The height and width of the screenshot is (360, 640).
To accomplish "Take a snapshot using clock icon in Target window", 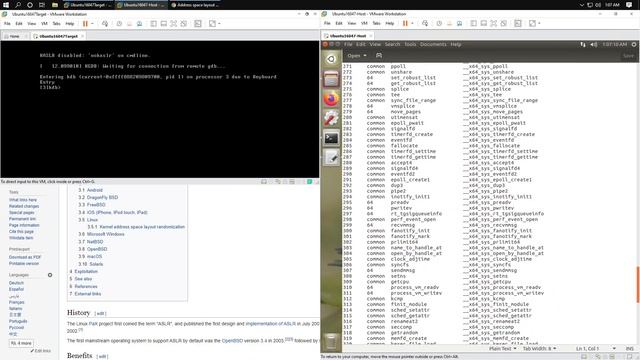I will tap(119, 24).
